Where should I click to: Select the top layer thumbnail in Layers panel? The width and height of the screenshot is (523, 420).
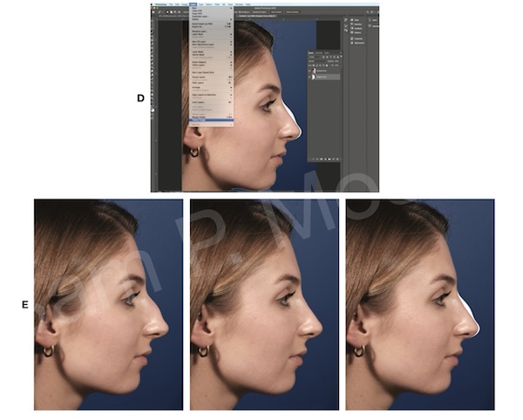(x=316, y=70)
